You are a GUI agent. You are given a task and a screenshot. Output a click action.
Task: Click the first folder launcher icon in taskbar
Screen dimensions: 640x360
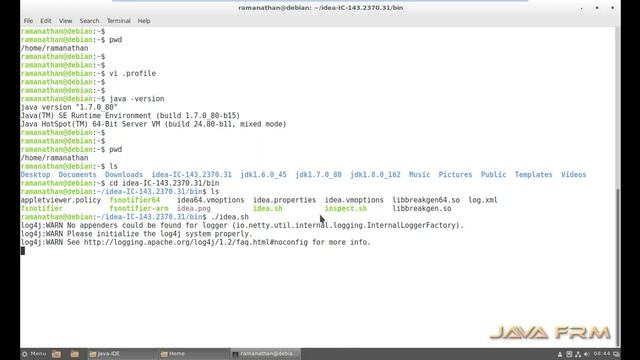[x=56, y=354]
